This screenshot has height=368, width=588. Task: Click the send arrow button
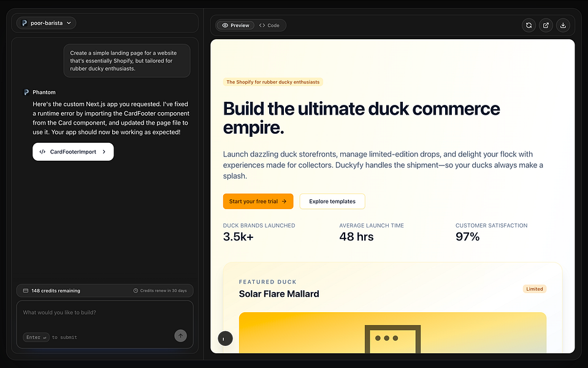[x=181, y=335]
